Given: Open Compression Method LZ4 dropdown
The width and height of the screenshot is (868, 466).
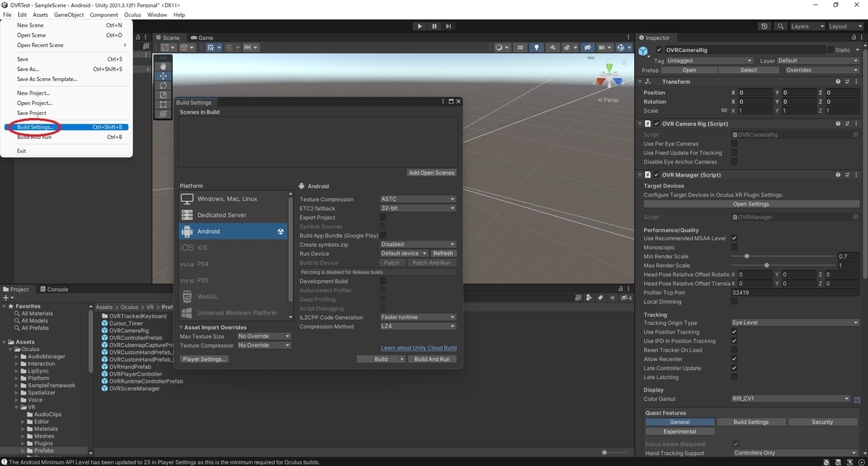Looking at the screenshot, I should (418, 326).
